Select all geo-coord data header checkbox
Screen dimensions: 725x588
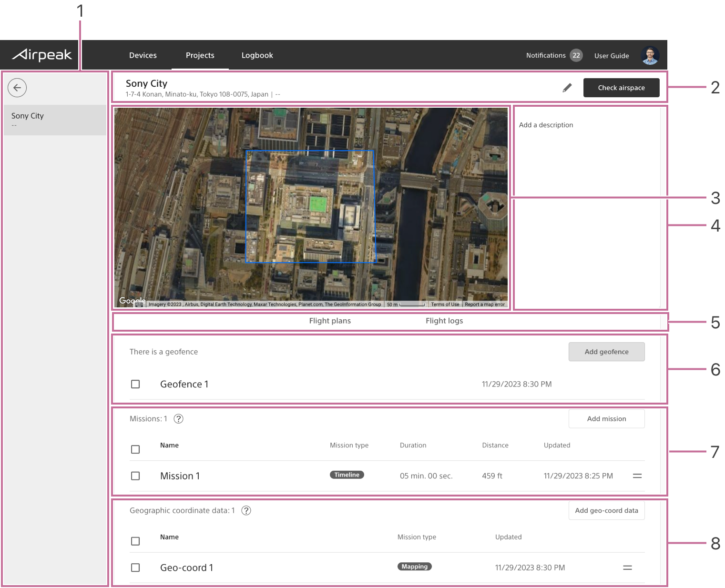135,541
